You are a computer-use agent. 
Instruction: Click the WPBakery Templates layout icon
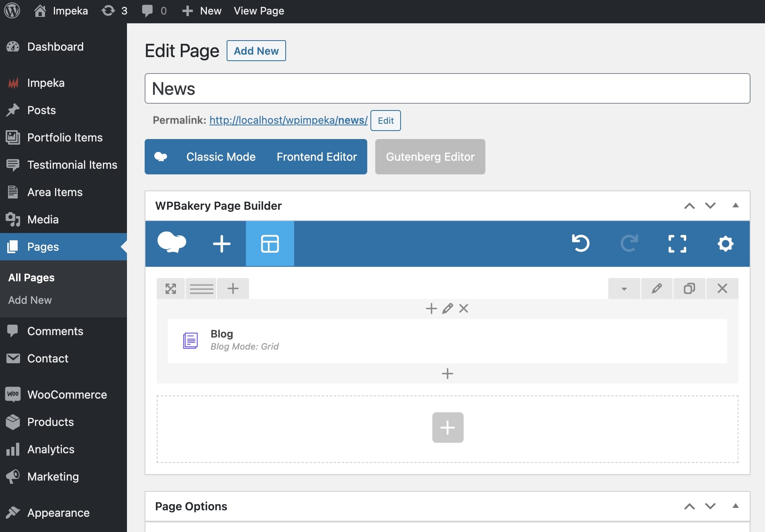click(270, 243)
